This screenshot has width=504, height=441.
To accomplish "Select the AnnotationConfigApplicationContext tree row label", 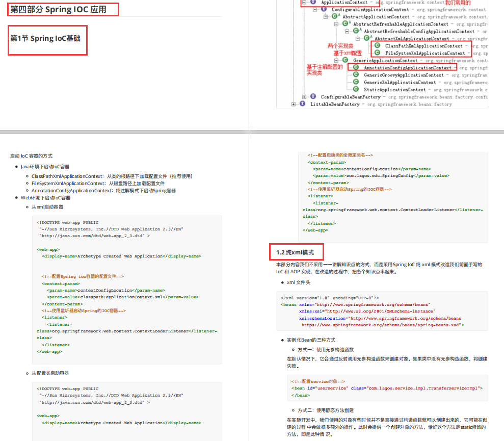I will pos(408,68).
